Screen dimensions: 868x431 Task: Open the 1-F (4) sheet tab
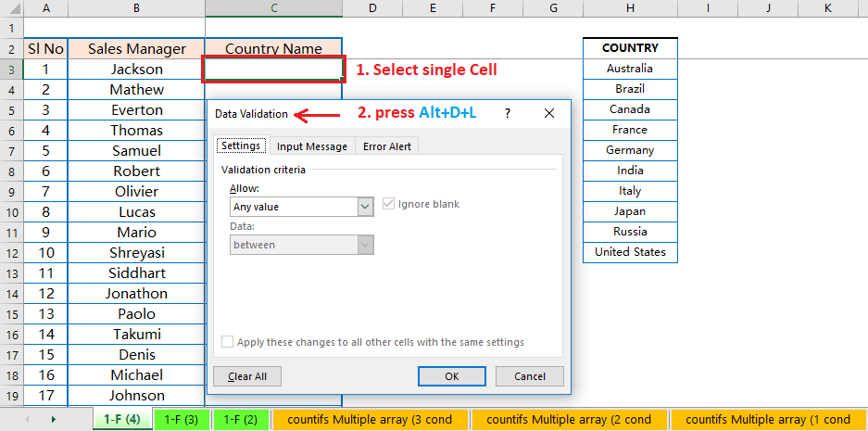coord(121,419)
